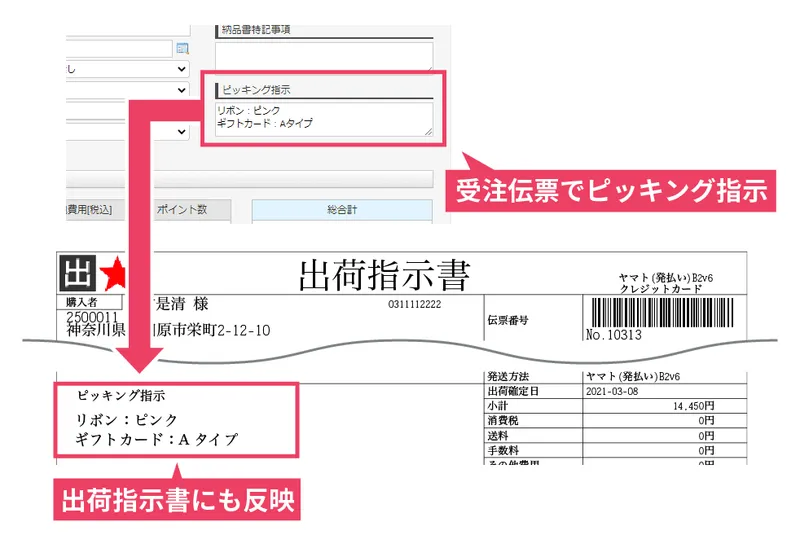
Task: Click the barcode above No.10313
Action: coord(662,312)
